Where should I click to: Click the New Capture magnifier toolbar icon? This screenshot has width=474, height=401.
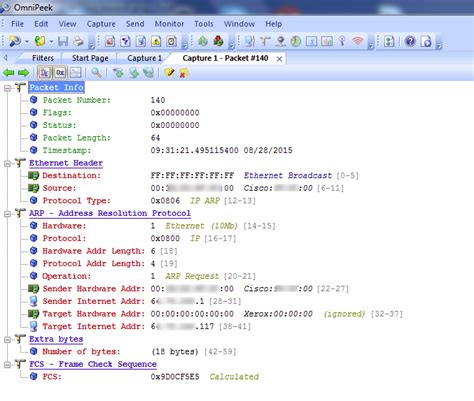(15, 41)
